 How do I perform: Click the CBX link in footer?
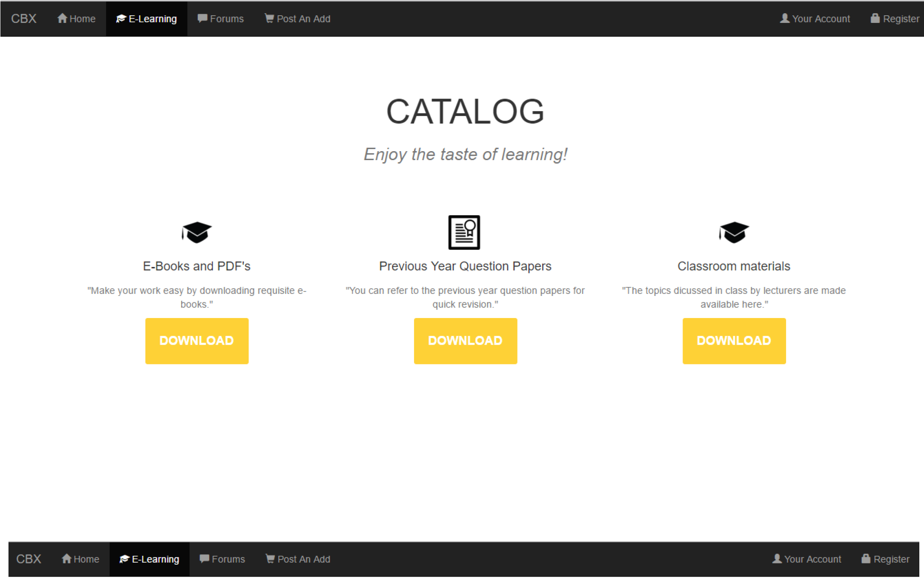[28, 559]
